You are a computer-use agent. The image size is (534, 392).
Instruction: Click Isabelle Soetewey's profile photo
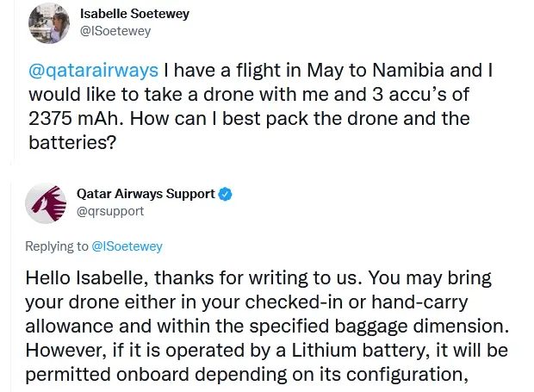(x=48, y=22)
